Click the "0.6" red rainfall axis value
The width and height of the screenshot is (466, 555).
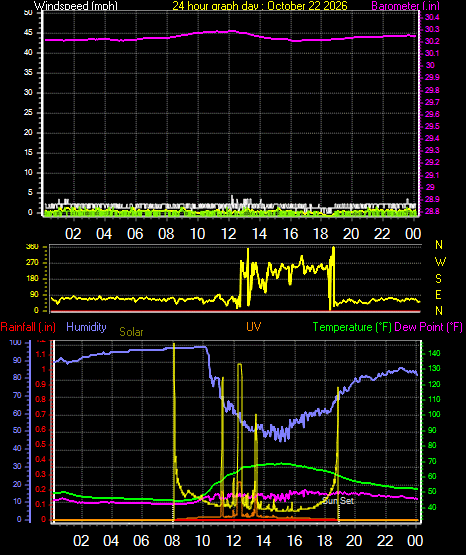(x=41, y=429)
